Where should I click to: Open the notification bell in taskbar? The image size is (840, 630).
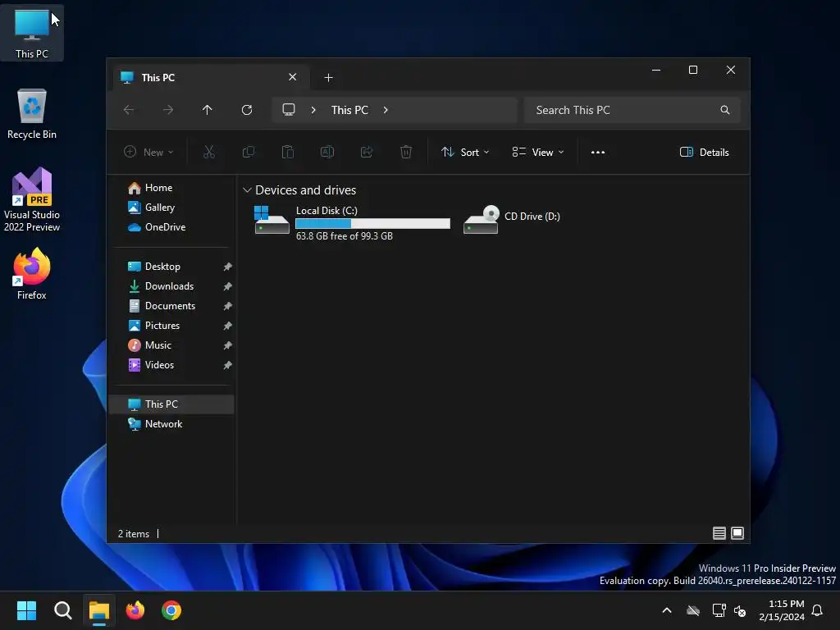tap(818, 610)
